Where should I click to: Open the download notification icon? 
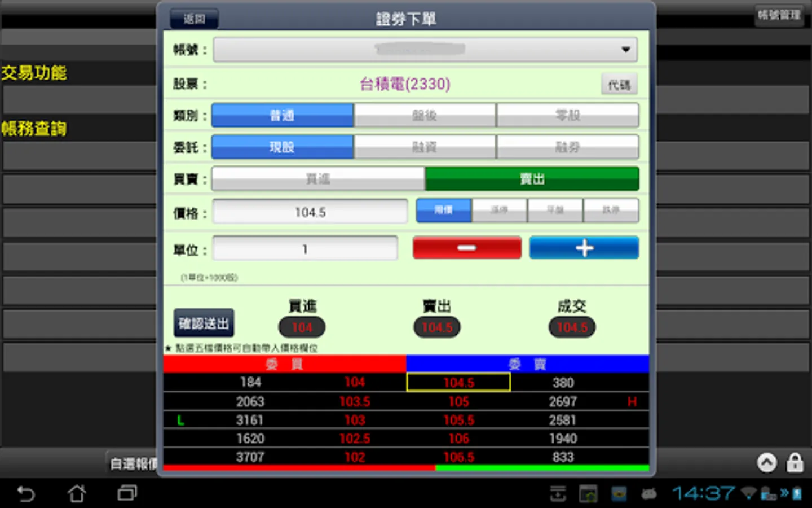coord(558,494)
